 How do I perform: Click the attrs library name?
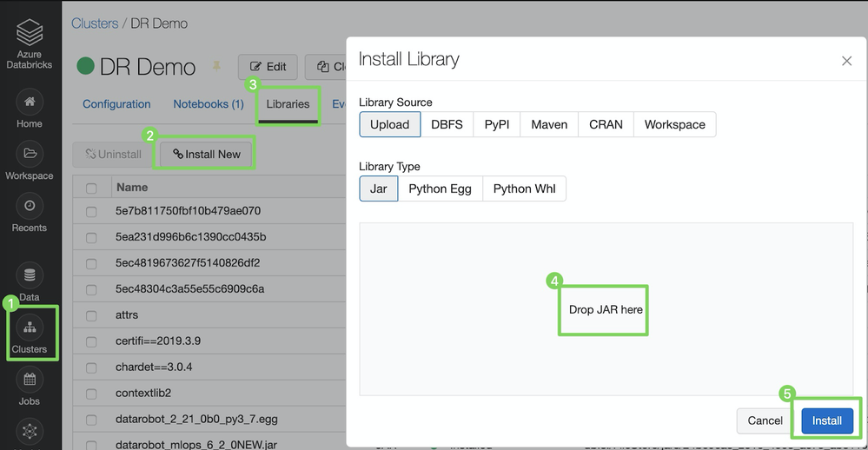pyautogui.click(x=127, y=315)
